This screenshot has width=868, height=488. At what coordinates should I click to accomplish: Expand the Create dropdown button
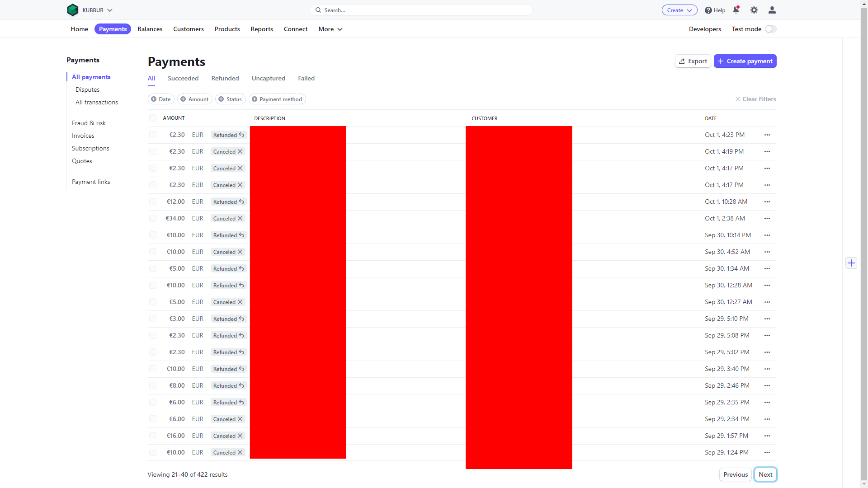pos(679,10)
